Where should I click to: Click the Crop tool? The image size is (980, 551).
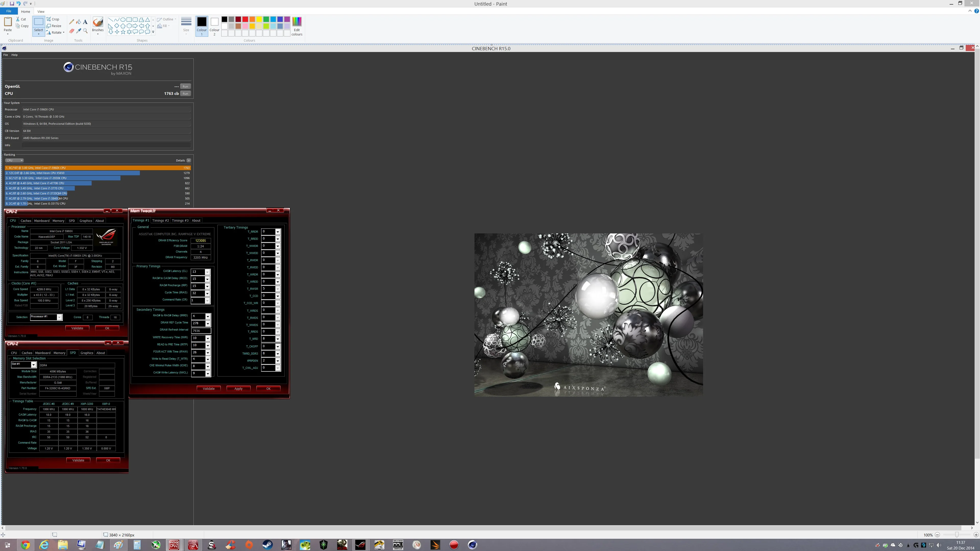53,19
